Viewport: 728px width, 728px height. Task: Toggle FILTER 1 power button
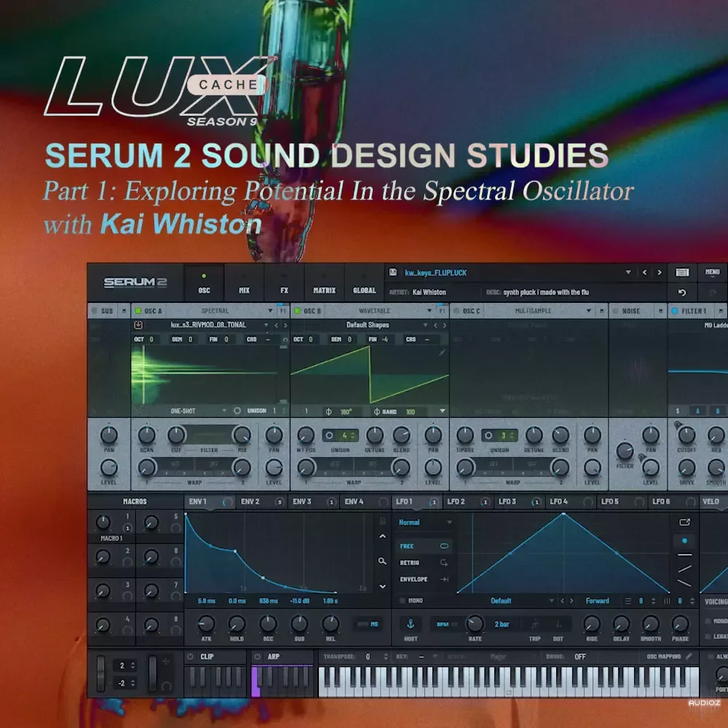675,311
